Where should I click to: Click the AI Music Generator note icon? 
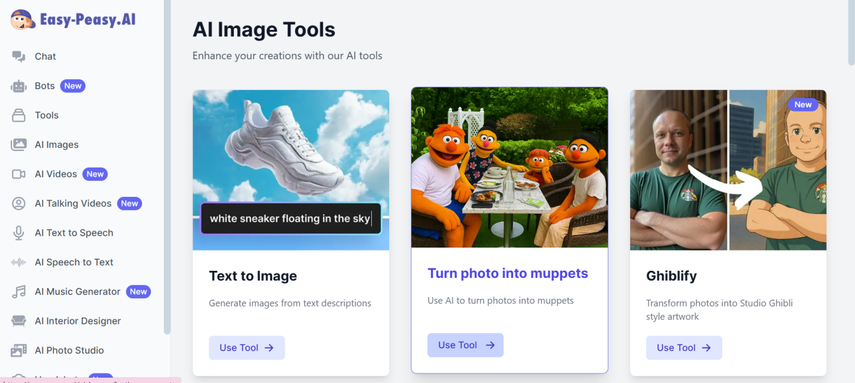(x=19, y=292)
